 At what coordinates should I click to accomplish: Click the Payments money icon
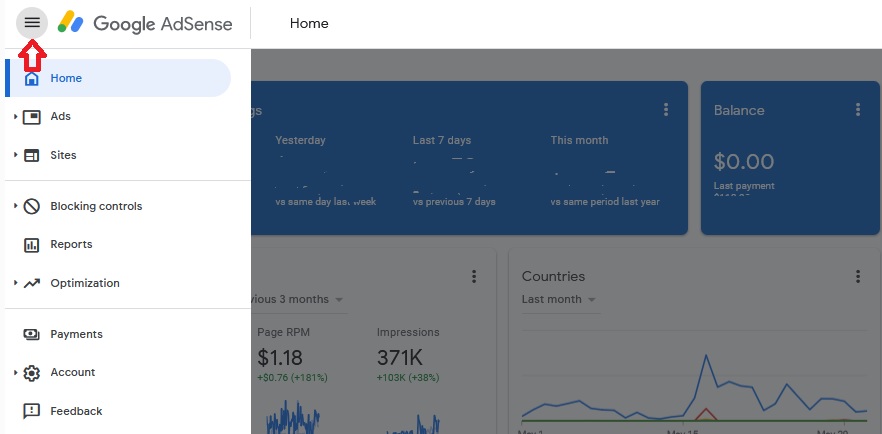click(32, 334)
